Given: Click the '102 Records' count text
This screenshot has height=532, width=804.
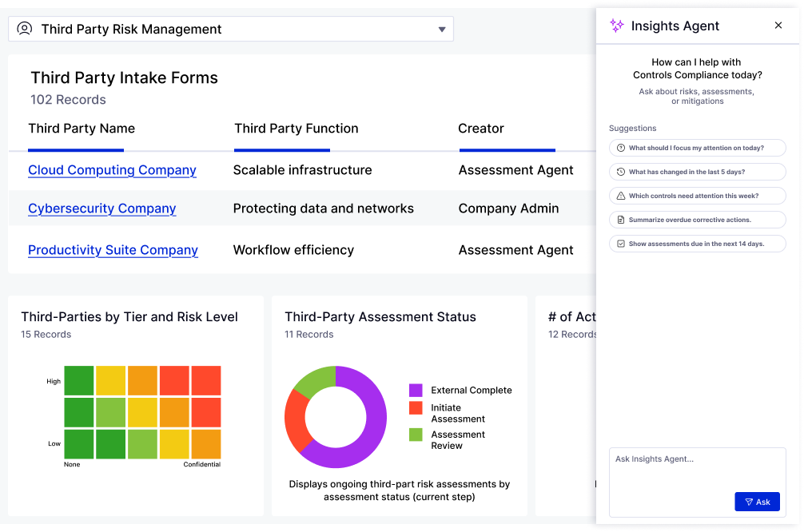Looking at the screenshot, I should pyautogui.click(x=68, y=100).
